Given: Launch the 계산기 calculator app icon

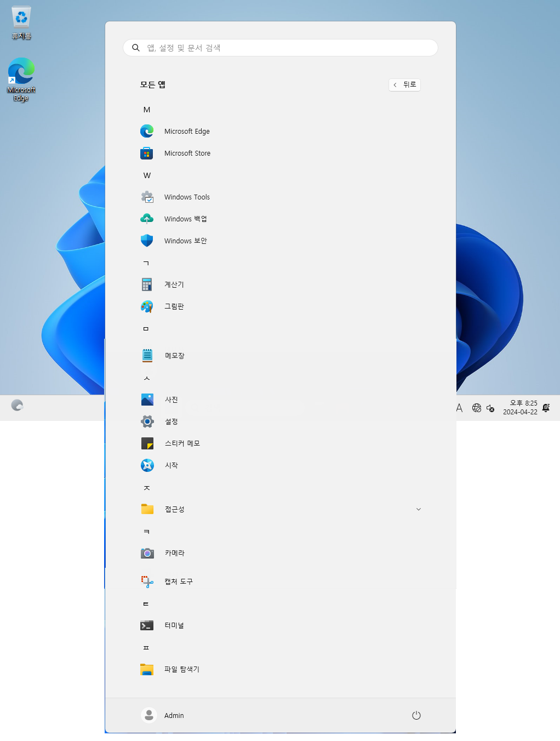Looking at the screenshot, I should (147, 284).
